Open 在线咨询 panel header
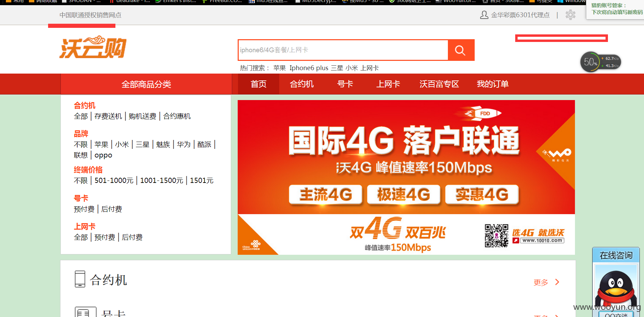 point(616,255)
